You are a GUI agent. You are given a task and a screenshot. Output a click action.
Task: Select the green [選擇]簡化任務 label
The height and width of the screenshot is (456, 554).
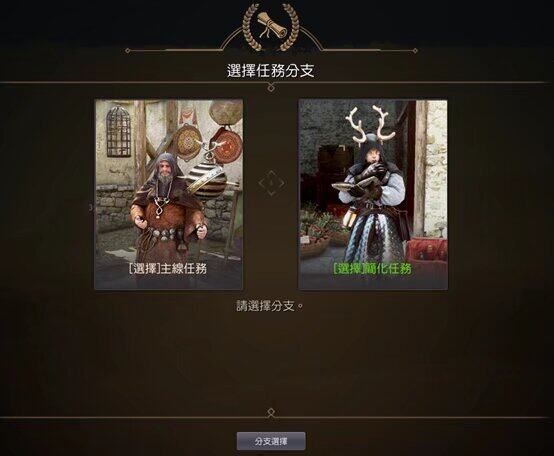372,269
